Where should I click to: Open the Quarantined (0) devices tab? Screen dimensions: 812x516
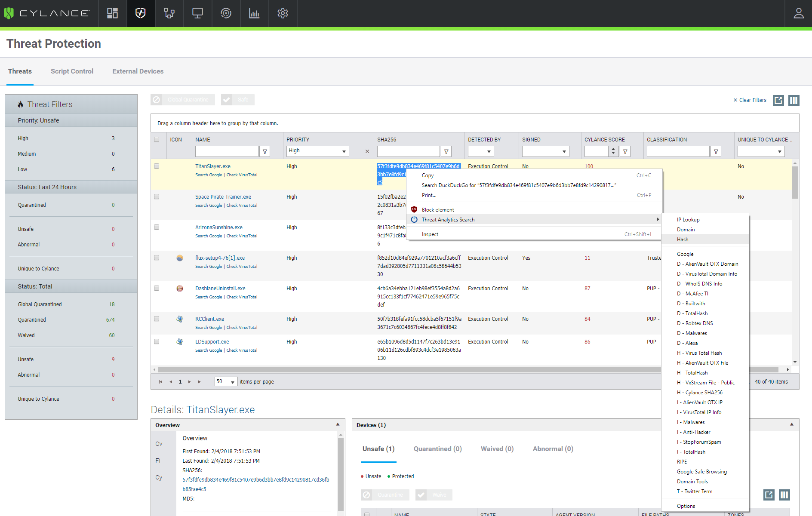[438, 449]
